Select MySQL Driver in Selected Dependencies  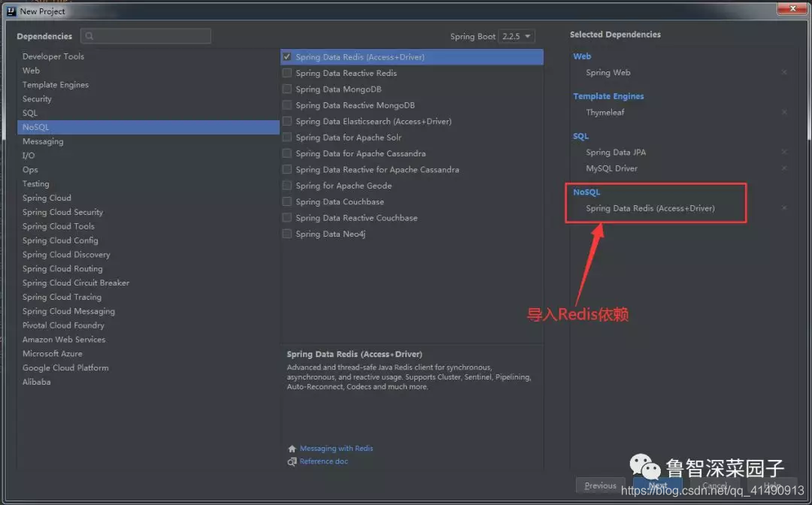coord(611,168)
